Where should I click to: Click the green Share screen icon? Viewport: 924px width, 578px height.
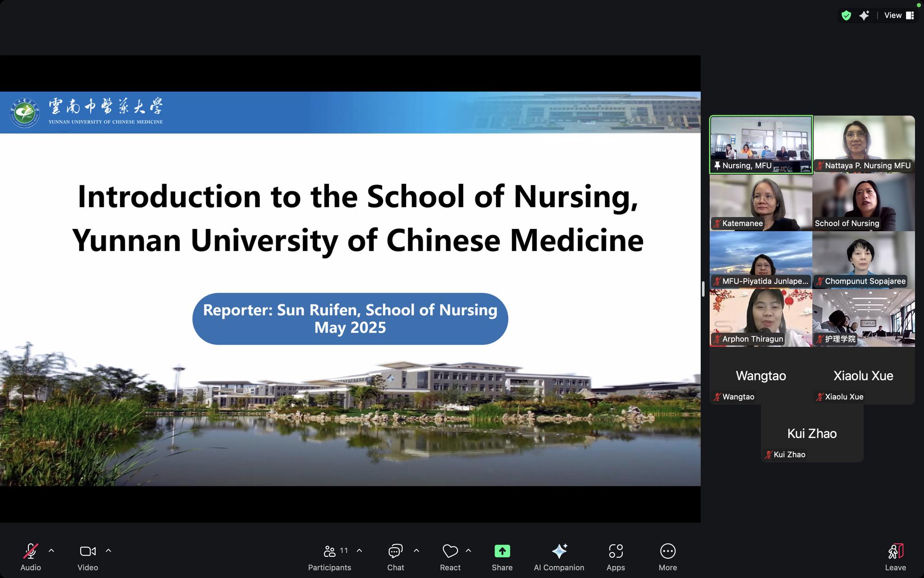pos(502,551)
